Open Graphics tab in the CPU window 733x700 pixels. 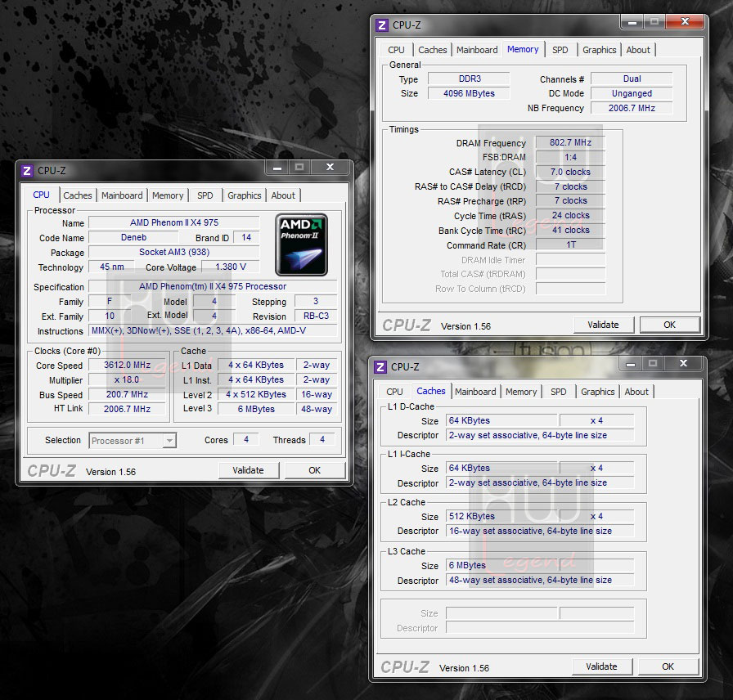[x=245, y=195]
